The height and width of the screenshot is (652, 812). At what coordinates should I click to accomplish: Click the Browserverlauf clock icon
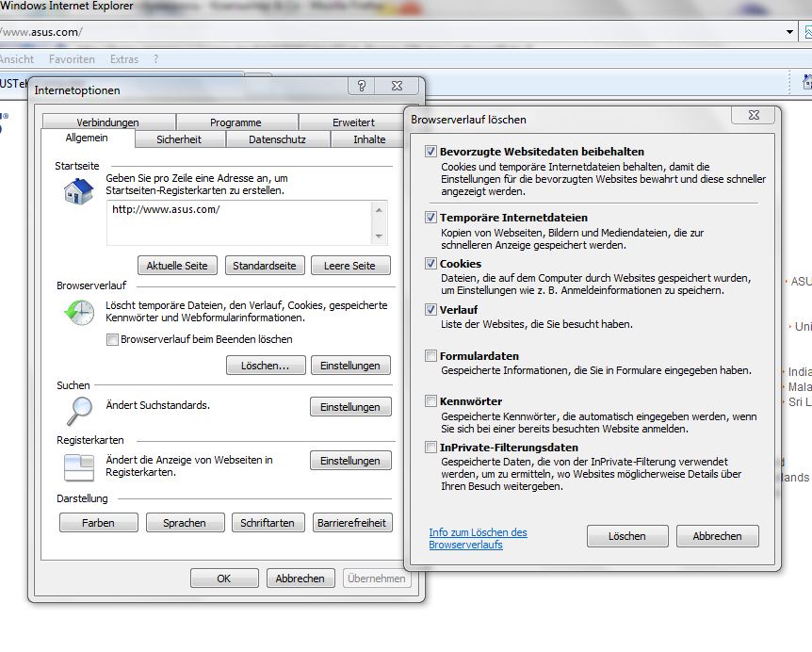pyautogui.click(x=78, y=313)
